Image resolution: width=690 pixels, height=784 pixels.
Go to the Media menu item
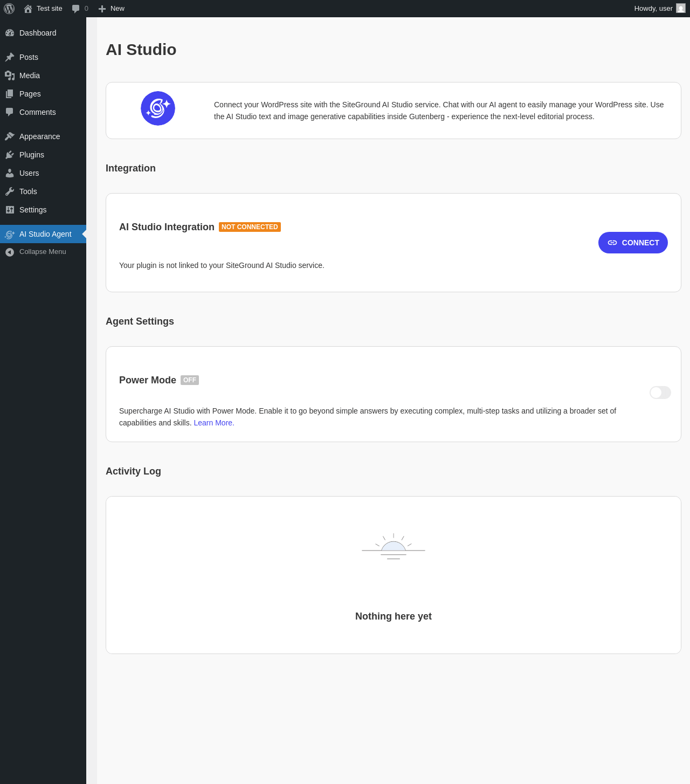click(x=30, y=75)
